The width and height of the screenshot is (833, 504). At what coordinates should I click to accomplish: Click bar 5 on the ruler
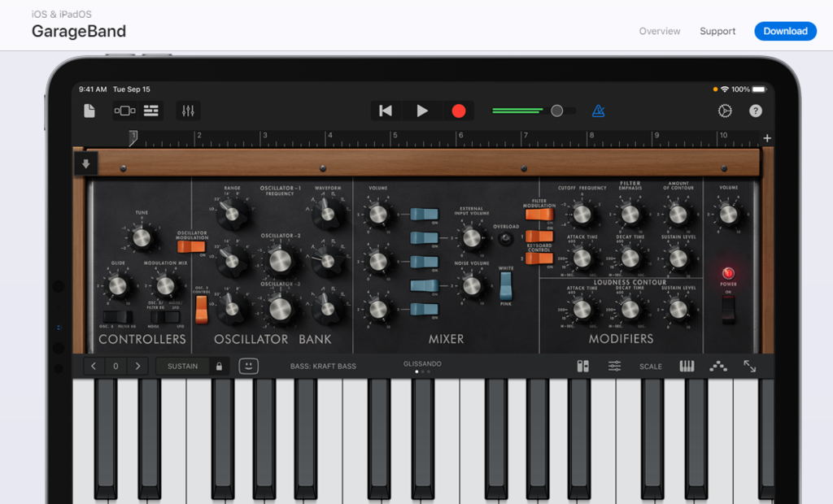point(395,136)
